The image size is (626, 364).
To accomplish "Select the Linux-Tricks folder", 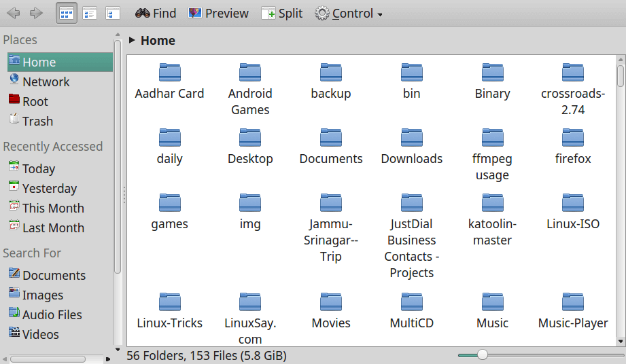I will (170, 312).
